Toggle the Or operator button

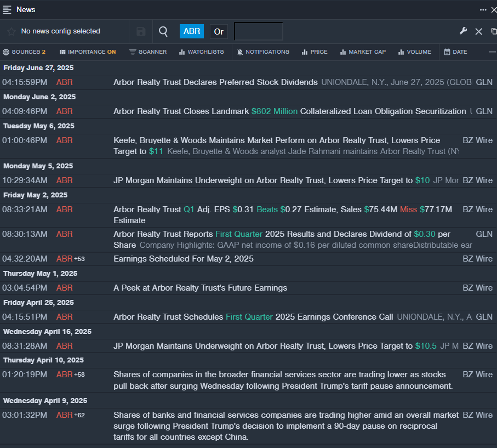[x=219, y=32]
